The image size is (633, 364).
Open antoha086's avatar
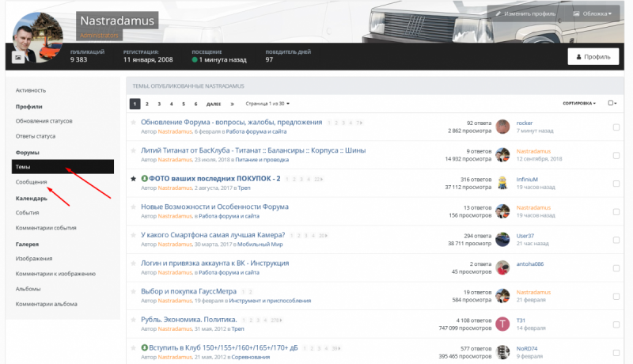[x=502, y=267]
